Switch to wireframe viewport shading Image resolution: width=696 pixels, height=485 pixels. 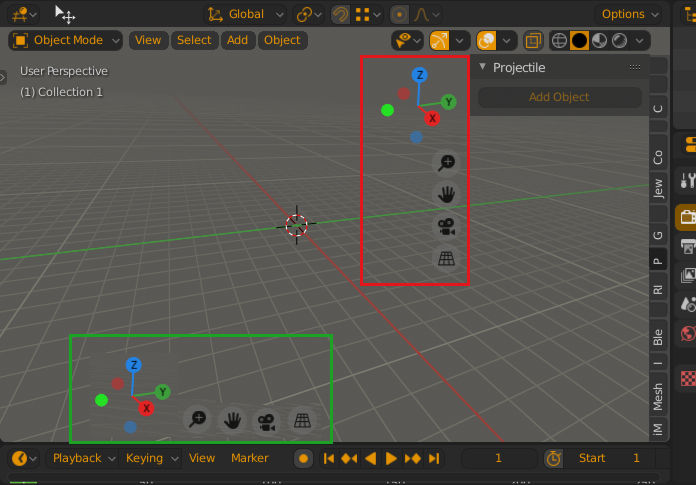[559, 41]
